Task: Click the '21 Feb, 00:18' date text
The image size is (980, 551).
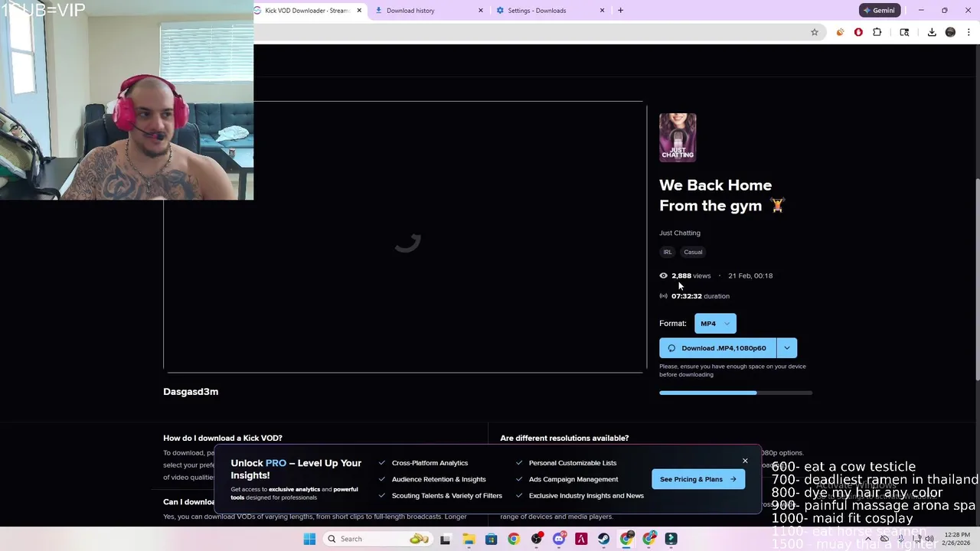Action: 750,275
